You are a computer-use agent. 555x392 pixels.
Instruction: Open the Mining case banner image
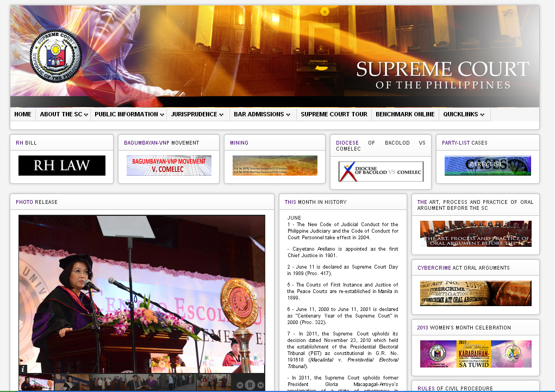click(275, 165)
